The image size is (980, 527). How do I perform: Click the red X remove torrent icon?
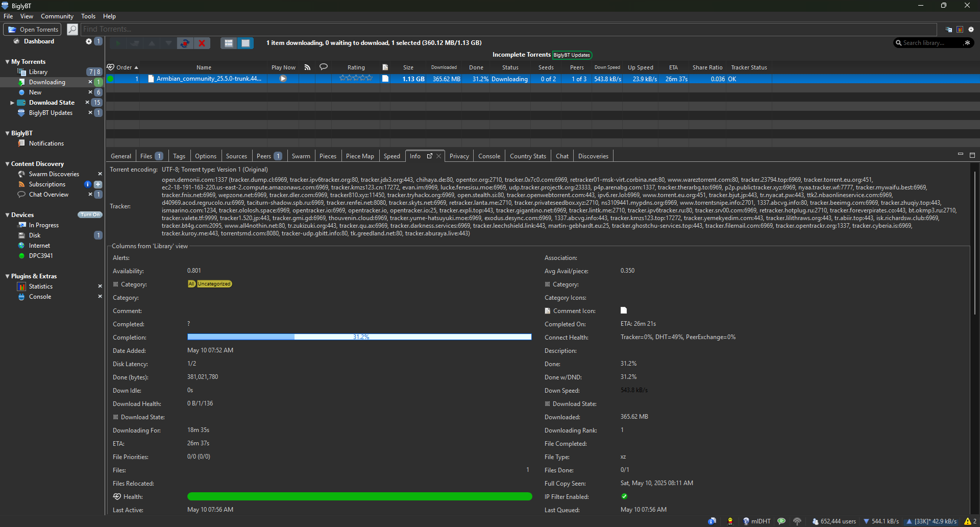[202, 43]
